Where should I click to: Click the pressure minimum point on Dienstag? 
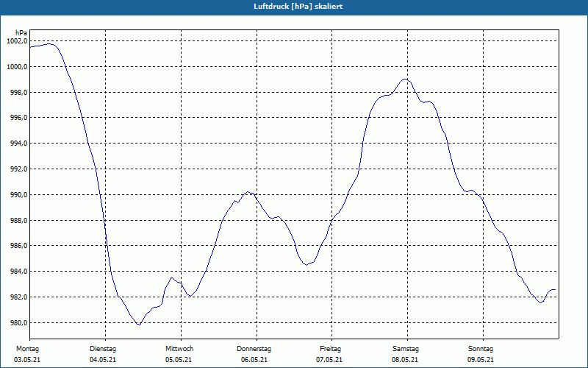click(140, 325)
